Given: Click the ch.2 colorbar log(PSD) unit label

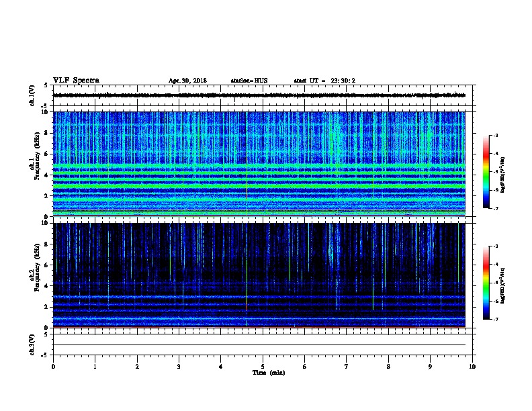Looking at the screenshot, I should tap(502, 285).
